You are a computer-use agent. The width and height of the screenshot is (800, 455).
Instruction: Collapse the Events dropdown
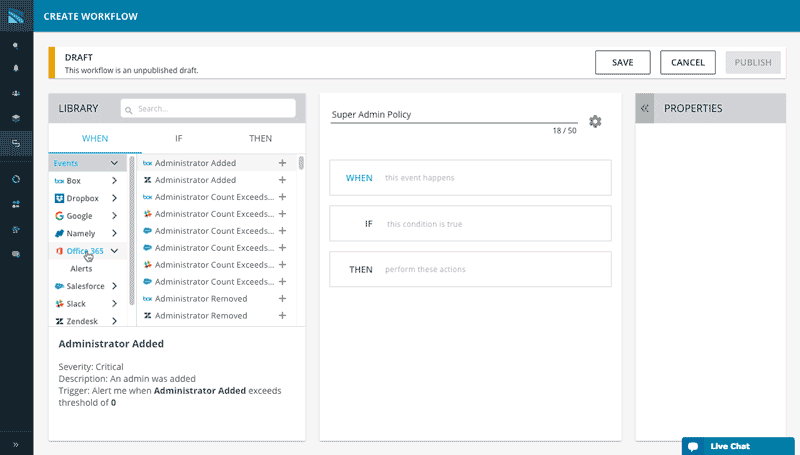tap(115, 163)
